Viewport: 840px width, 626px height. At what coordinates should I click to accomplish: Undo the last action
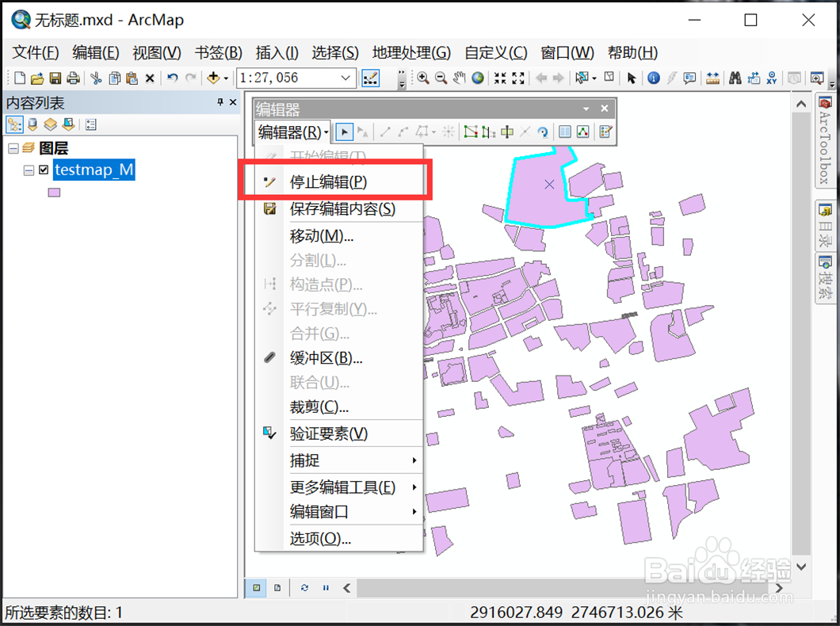click(172, 78)
